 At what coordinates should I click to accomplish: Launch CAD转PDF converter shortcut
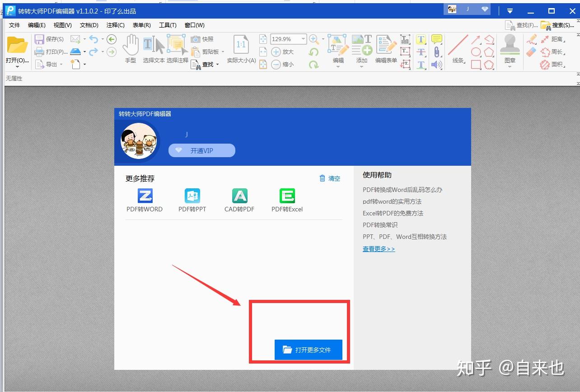[x=239, y=200]
